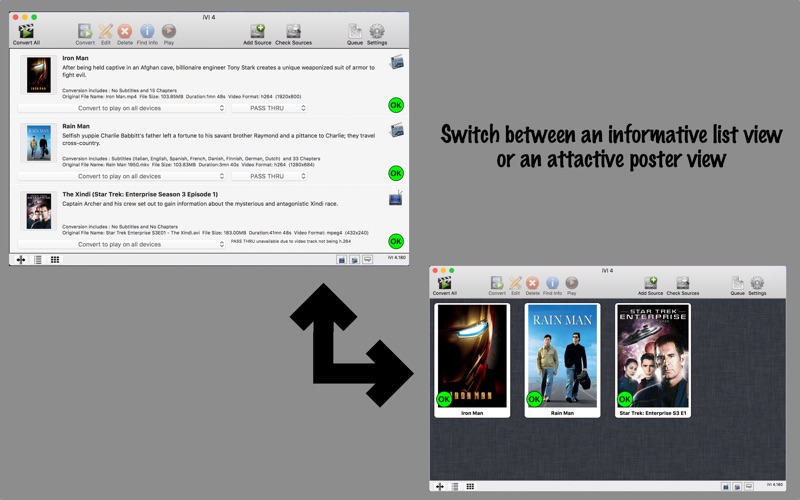This screenshot has width=800, height=500.
Task: Toggle list view button in the poster window
Action: 455,486
